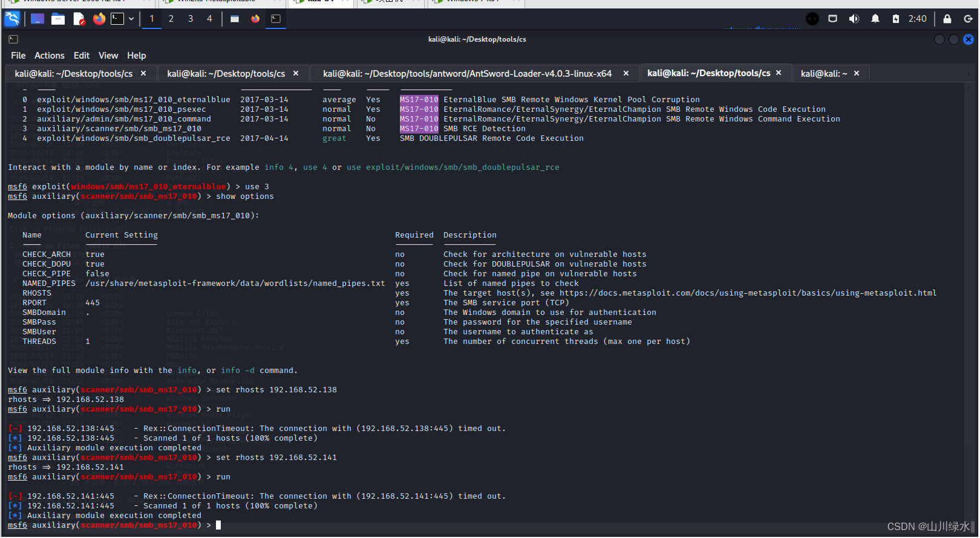The height and width of the screenshot is (538, 980).
Task: Switch to workspace 1
Action: click(x=152, y=19)
